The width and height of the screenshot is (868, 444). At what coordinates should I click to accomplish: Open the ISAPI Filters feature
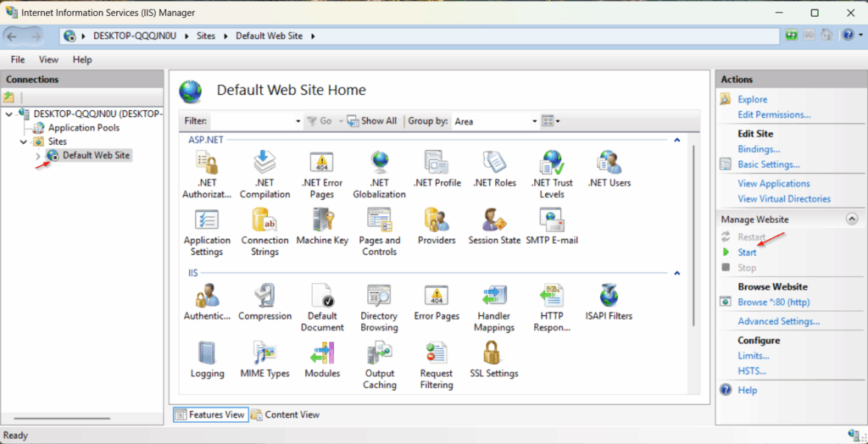609,302
